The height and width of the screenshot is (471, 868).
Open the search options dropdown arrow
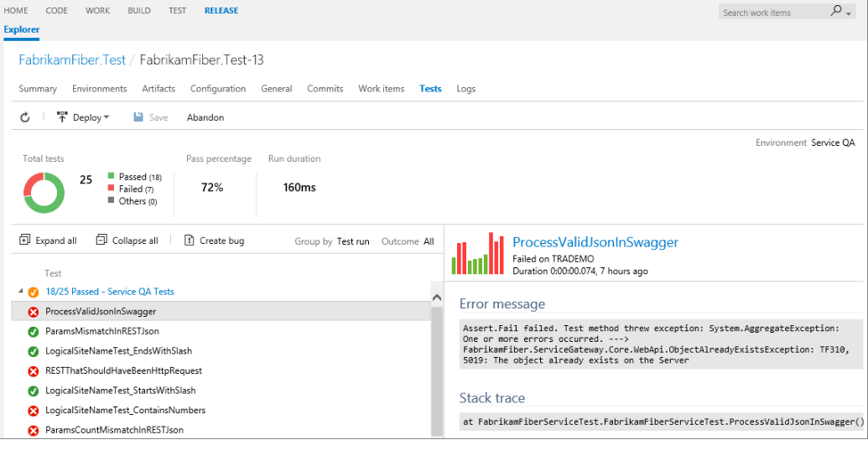(849, 14)
